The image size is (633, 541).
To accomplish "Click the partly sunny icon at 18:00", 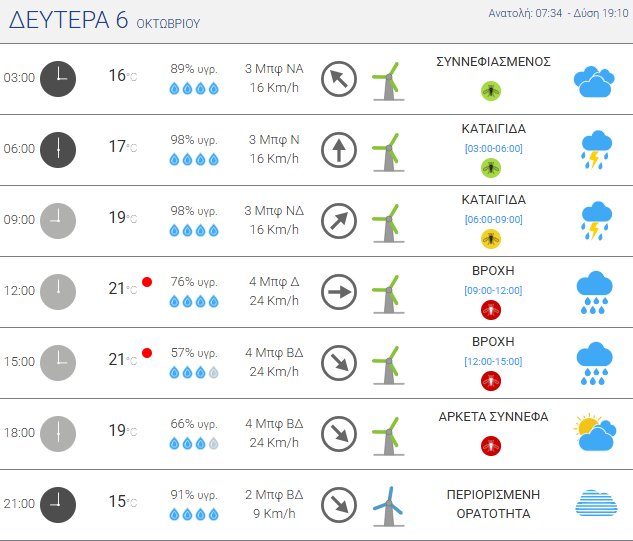I will 594,433.
